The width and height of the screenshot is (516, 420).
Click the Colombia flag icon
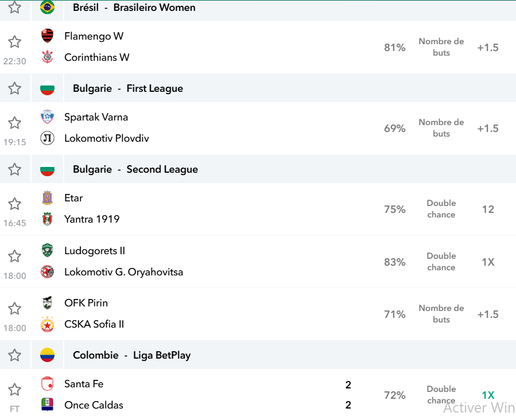coord(47,355)
